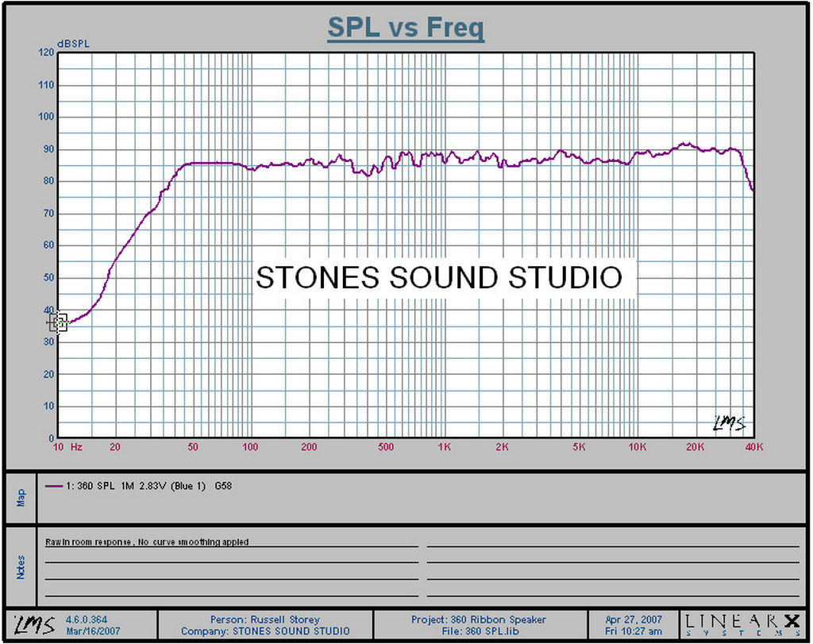Click the date Apr 27, 2007

634,619
